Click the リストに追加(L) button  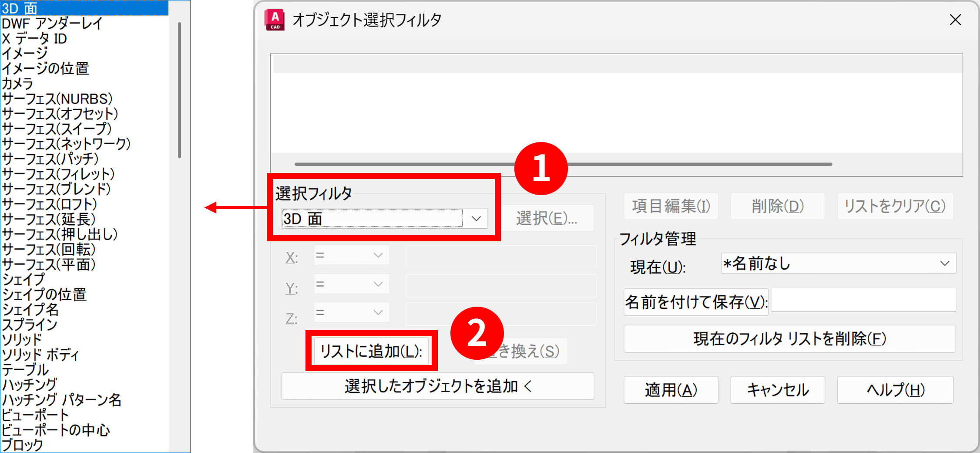coord(371,351)
